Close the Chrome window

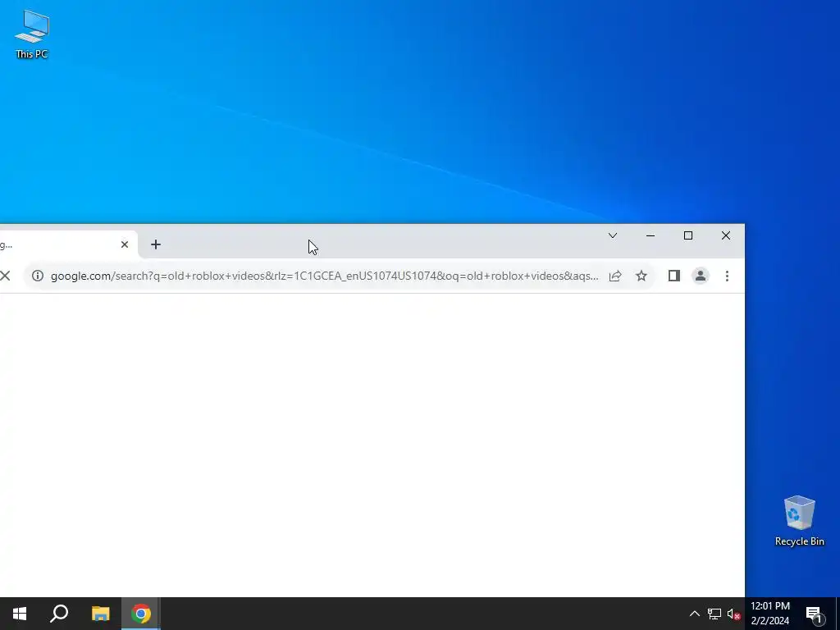pos(726,235)
